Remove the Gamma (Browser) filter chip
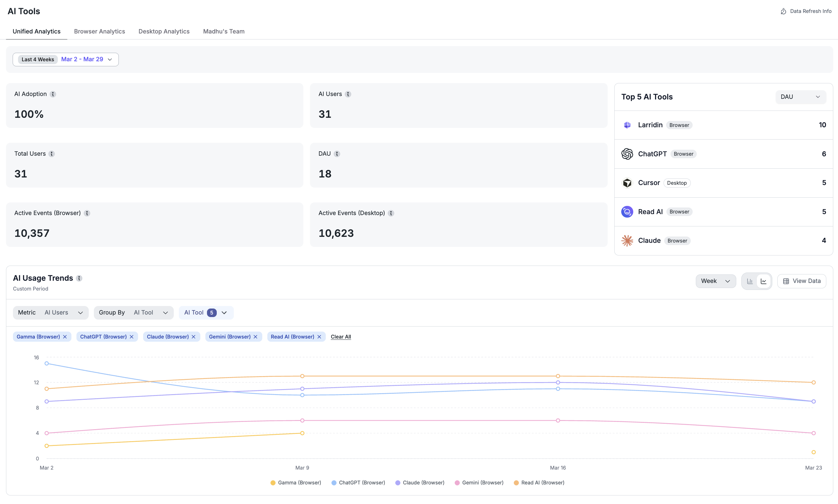This screenshot has width=838, height=504. pyautogui.click(x=65, y=337)
